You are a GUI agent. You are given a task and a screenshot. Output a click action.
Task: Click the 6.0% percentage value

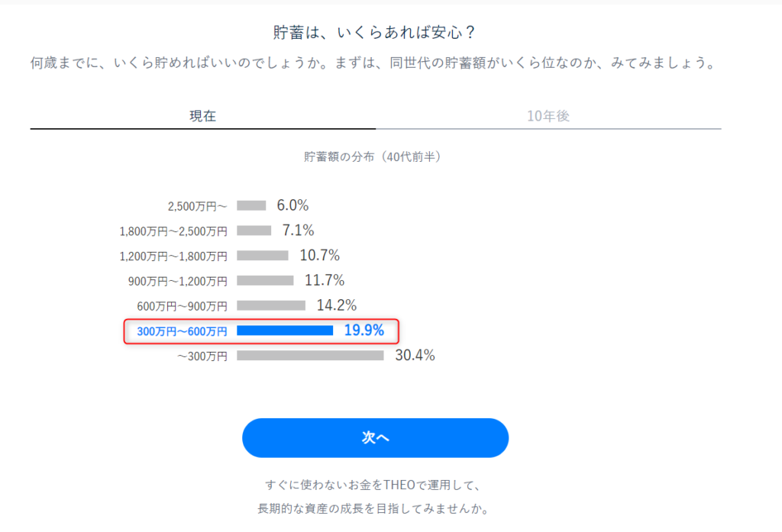pos(292,205)
